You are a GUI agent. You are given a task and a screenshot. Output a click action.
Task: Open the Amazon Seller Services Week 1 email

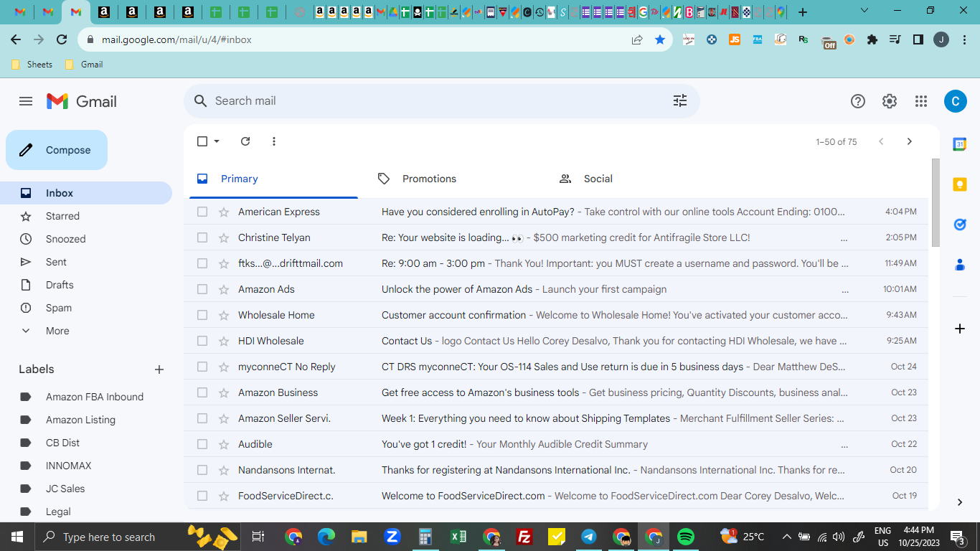pos(556,418)
